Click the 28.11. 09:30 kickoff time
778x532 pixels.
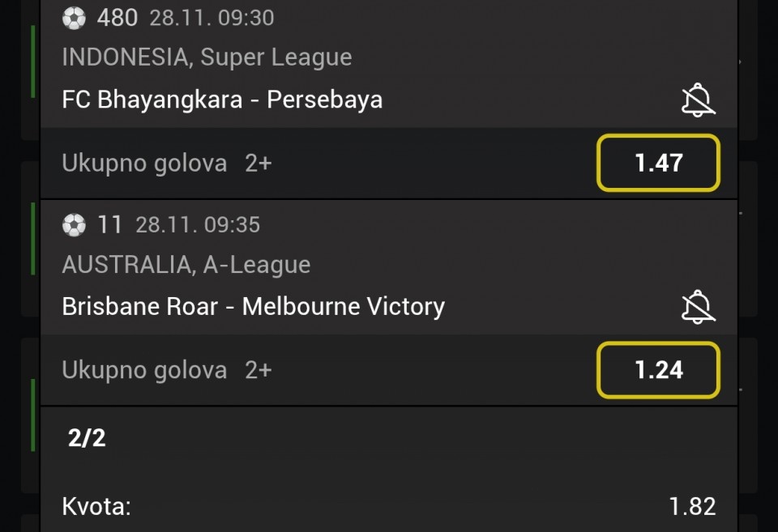212,18
